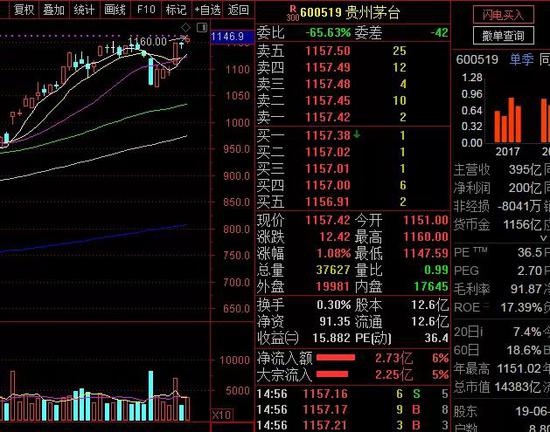The image size is (550, 432).
Task: Open the 复权 toolbar item
Action: [24, 9]
